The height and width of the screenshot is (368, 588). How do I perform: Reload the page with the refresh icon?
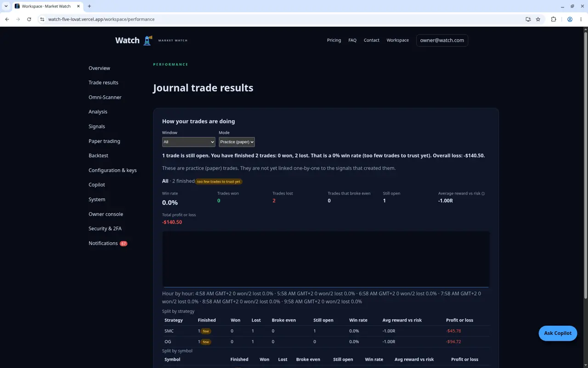[x=29, y=19]
